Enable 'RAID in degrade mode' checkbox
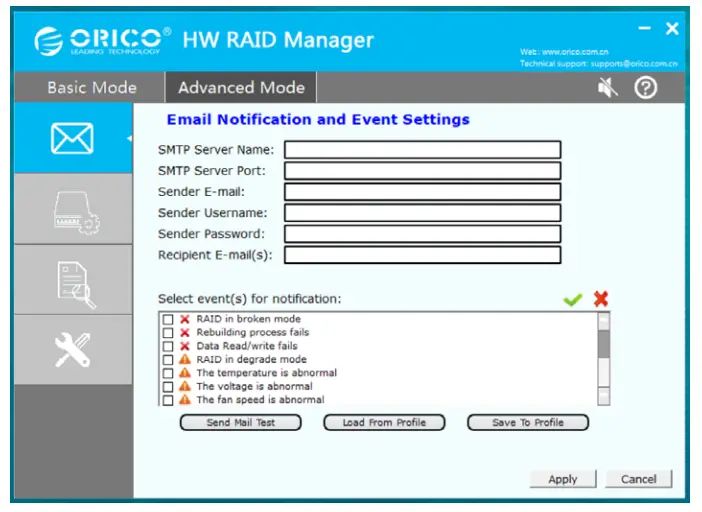 coord(168,359)
